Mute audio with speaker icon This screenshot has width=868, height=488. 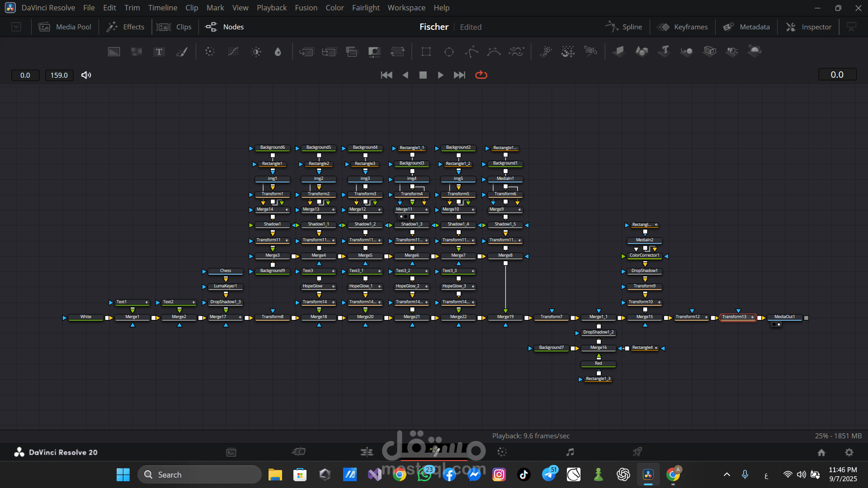point(86,75)
